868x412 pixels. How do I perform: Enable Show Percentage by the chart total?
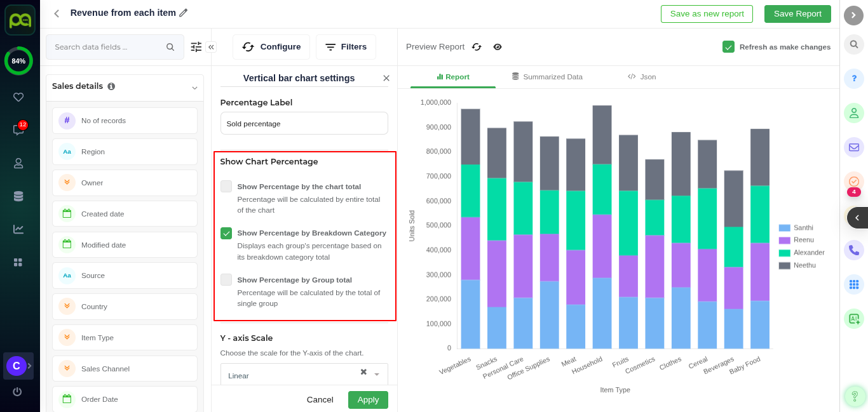pyautogui.click(x=226, y=187)
